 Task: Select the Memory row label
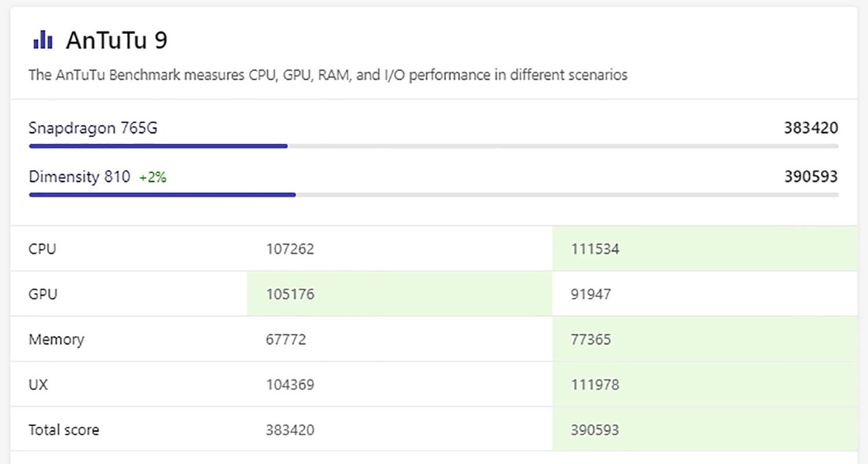[x=56, y=340]
